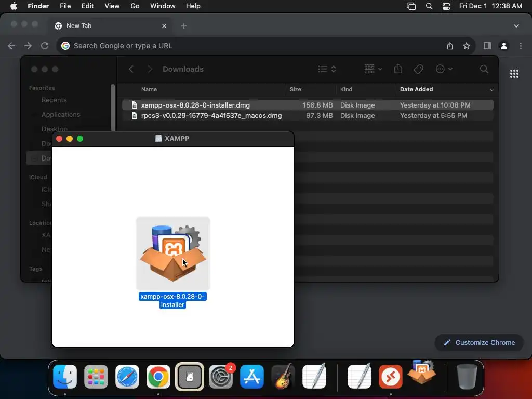Open the File menu
The width and height of the screenshot is (532, 399).
65,6
